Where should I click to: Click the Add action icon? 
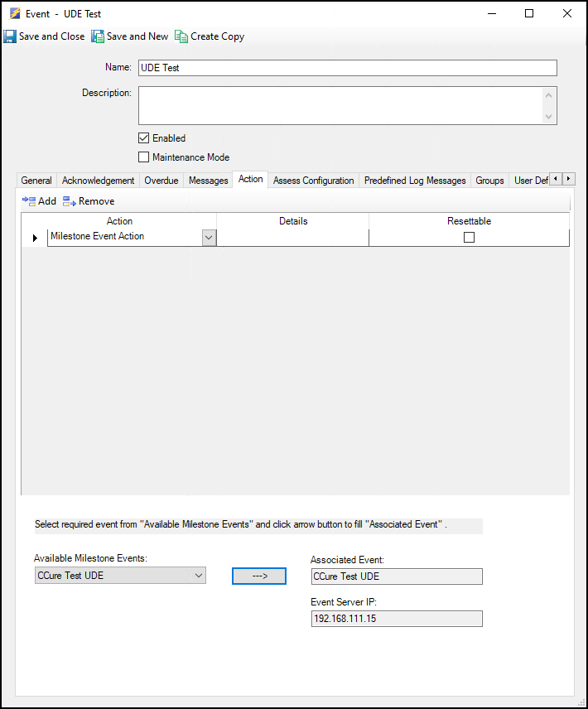tap(29, 201)
